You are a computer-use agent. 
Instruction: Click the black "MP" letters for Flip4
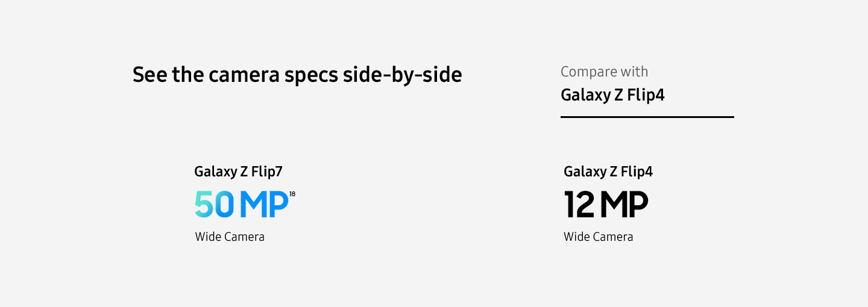point(624,205)
